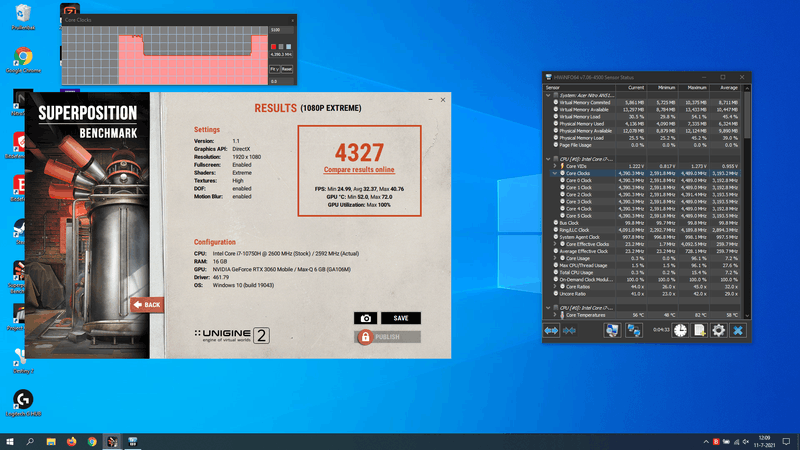Click the Average column header
The width and height of the screenshot is (800, 450).
[724, 88]
